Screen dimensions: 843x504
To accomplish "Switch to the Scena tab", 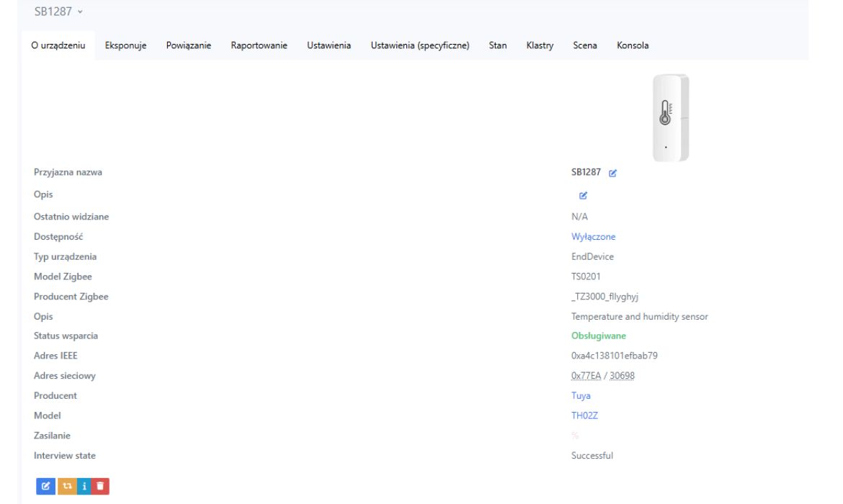I will [x=584, y=45].
